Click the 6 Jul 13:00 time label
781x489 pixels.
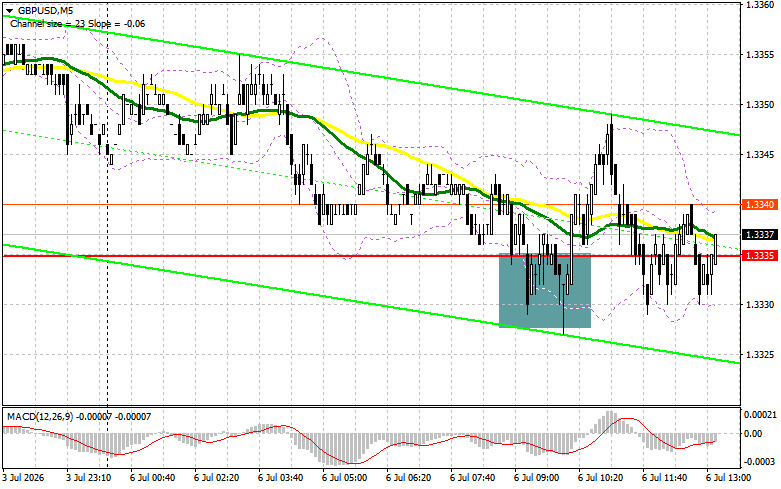[x=728, y=478]
